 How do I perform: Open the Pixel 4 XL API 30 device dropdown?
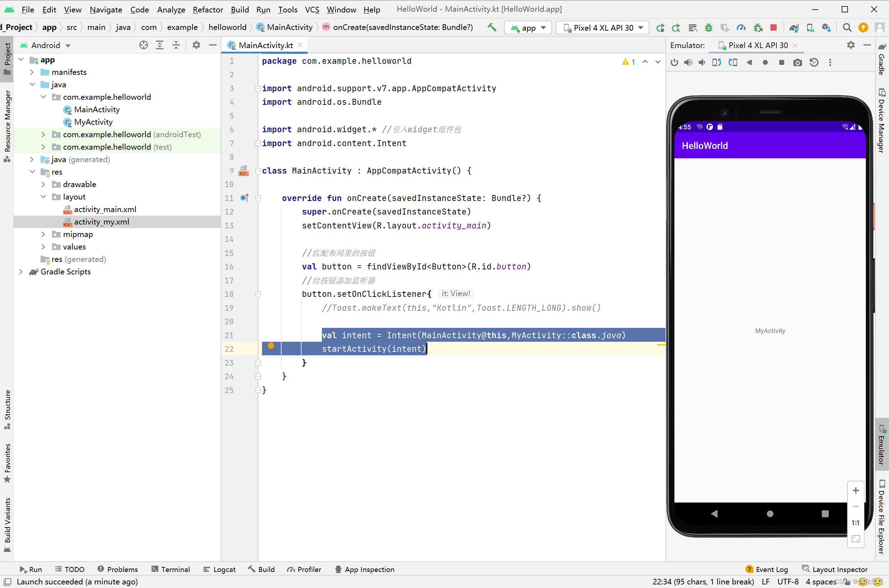[603, 28]
